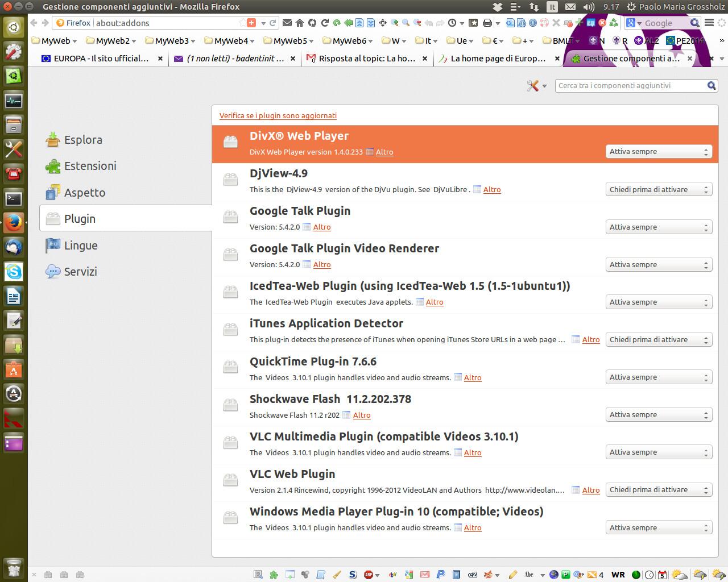Click the weather sun-cloud status icon

pyautogui.click(x=679, y=575)
